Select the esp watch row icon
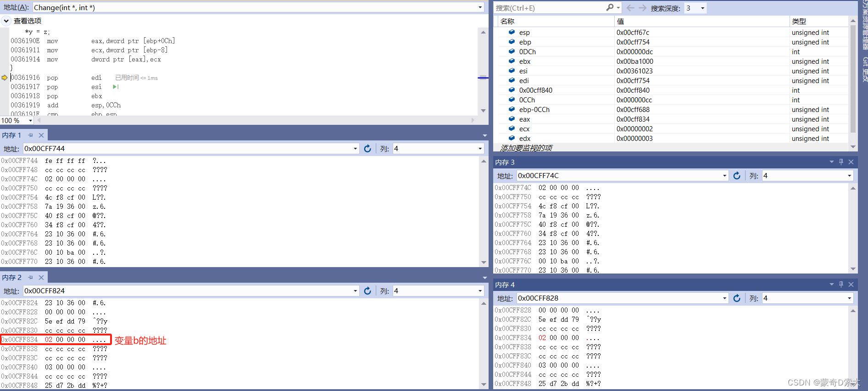This screenshot has height=391, width=868. [x=512, y=32]
